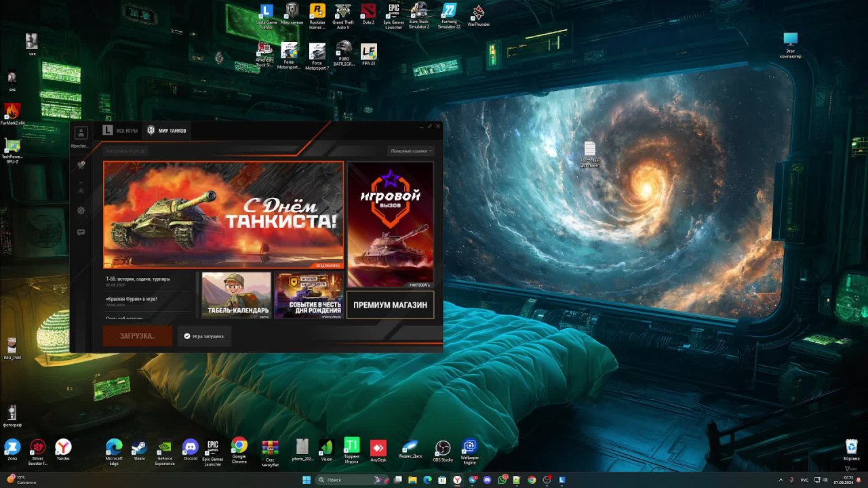868x488 pixels.
Task: Open WarThunder desktop shortcut
Action: click(x=478, y=15)
